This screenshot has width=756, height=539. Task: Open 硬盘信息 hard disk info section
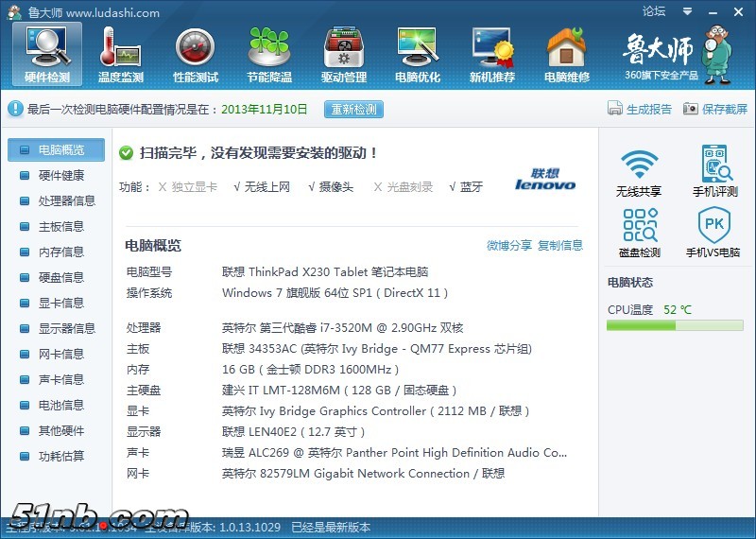tap(60, 278)
